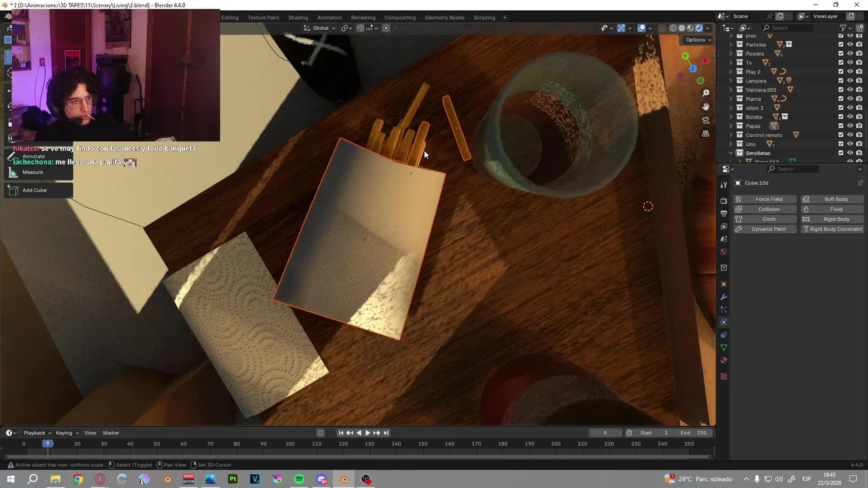Hide the Uno collection eye icon

point(850,144)
